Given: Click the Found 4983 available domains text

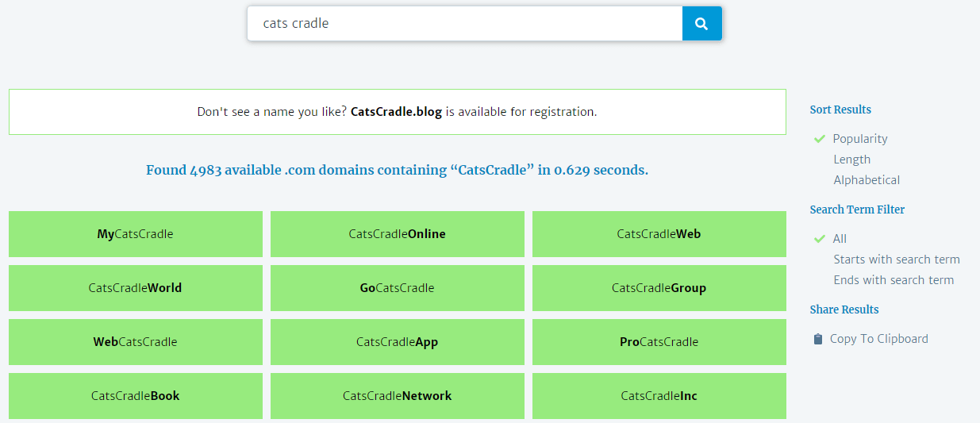Looking at the screenshot, I should tap(397, 170).
